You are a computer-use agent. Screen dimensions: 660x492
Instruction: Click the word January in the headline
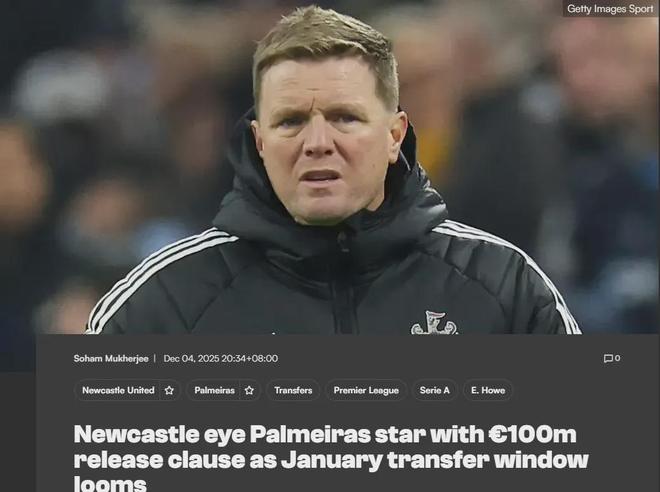(332, 460)
